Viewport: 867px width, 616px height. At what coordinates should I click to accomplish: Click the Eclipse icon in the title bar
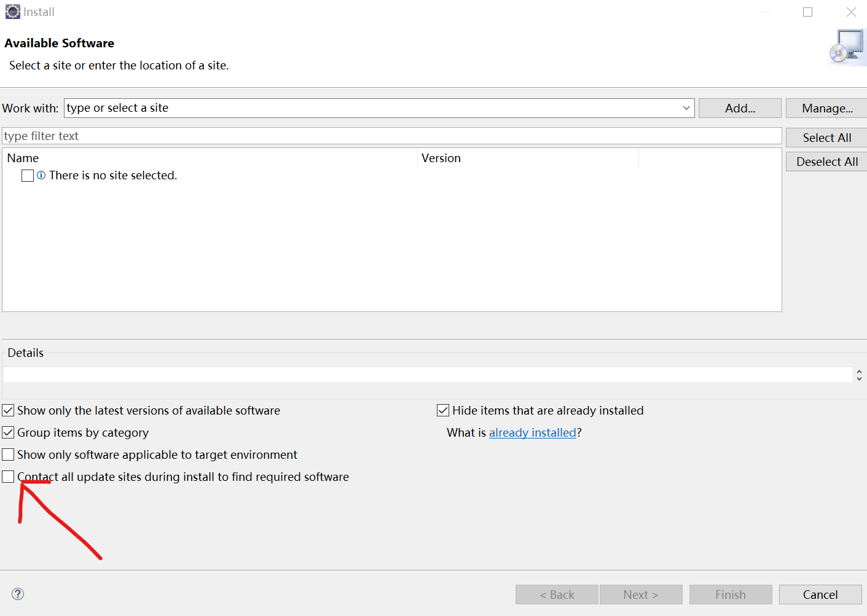12,12
